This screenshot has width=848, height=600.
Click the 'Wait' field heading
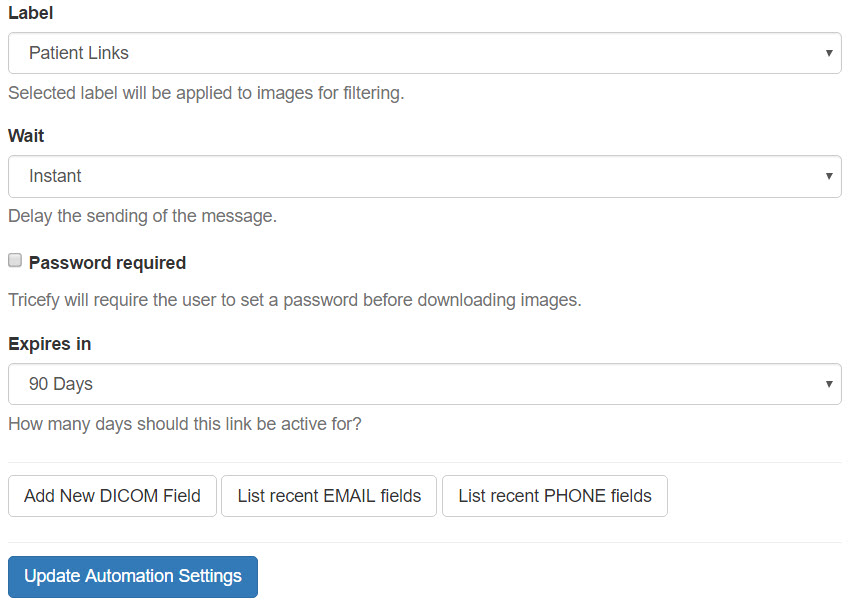click(x=26, y=136)
